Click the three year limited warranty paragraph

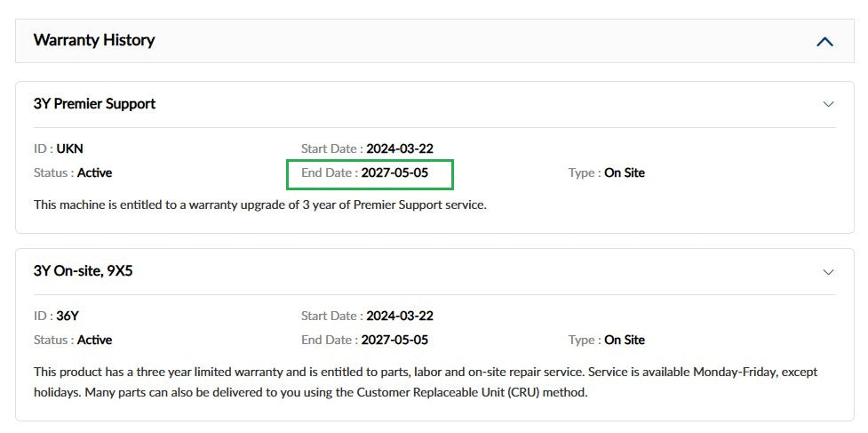click(426, 382)
